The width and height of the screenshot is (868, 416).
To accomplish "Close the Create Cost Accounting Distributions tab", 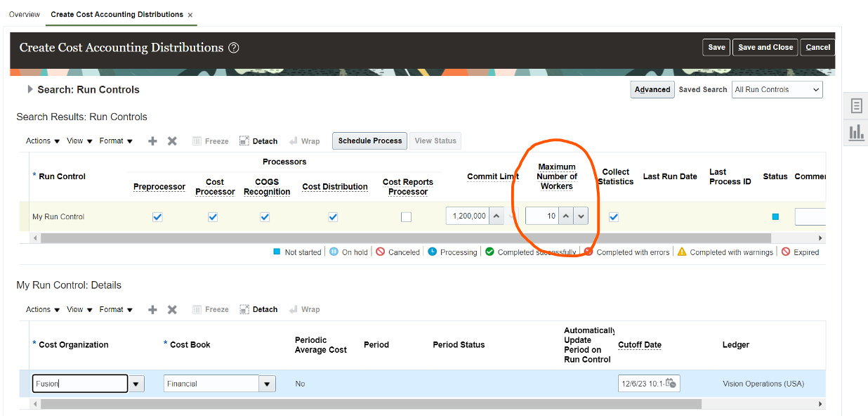I will (x=190, y=15).
